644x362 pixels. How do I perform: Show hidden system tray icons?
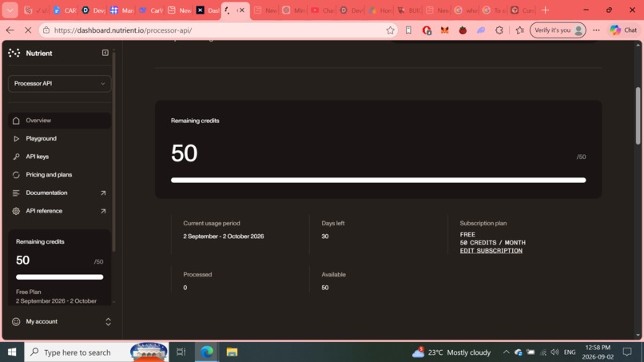(506, 352)
